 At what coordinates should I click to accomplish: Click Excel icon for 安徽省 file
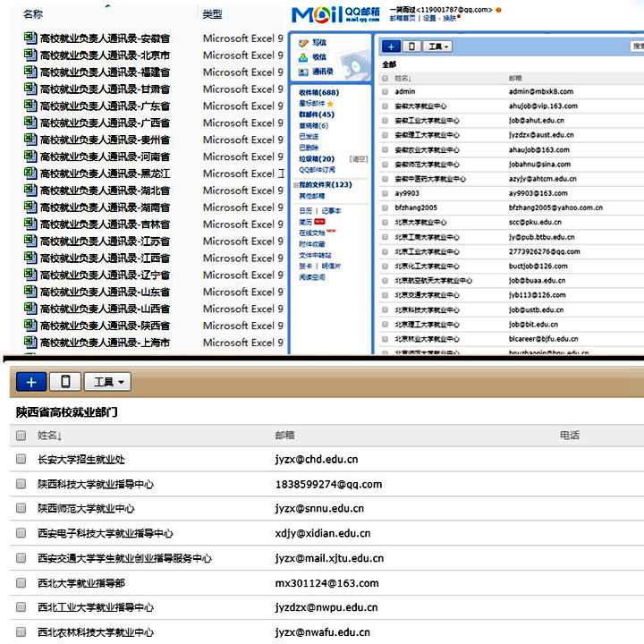30,38
